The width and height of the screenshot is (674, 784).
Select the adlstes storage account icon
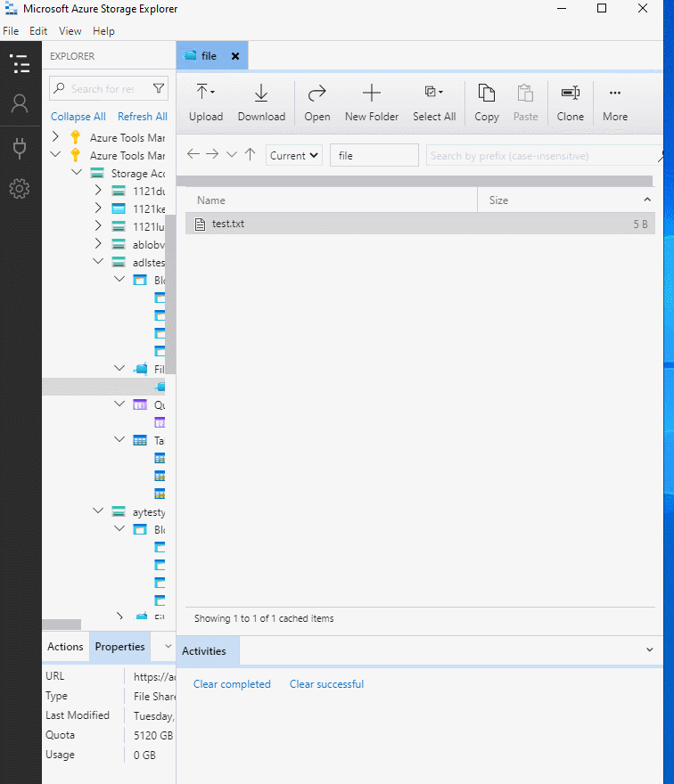119,262
